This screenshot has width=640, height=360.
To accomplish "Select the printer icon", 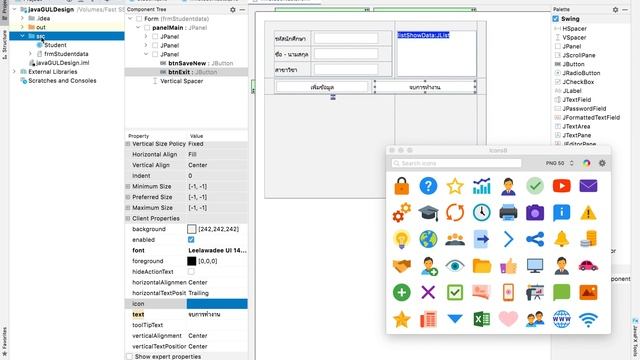I will (508, 213).
